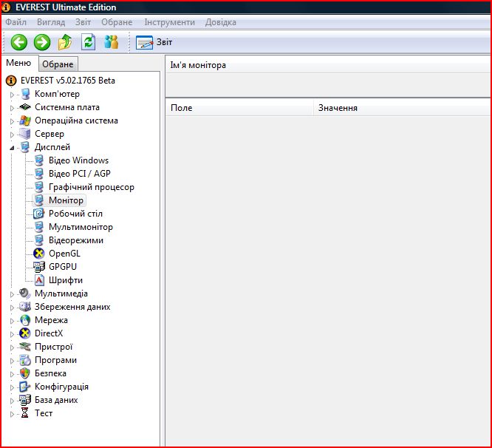
Task: Open the Інструменти menu
Action: pyautogui.click(x=169, y=22)
